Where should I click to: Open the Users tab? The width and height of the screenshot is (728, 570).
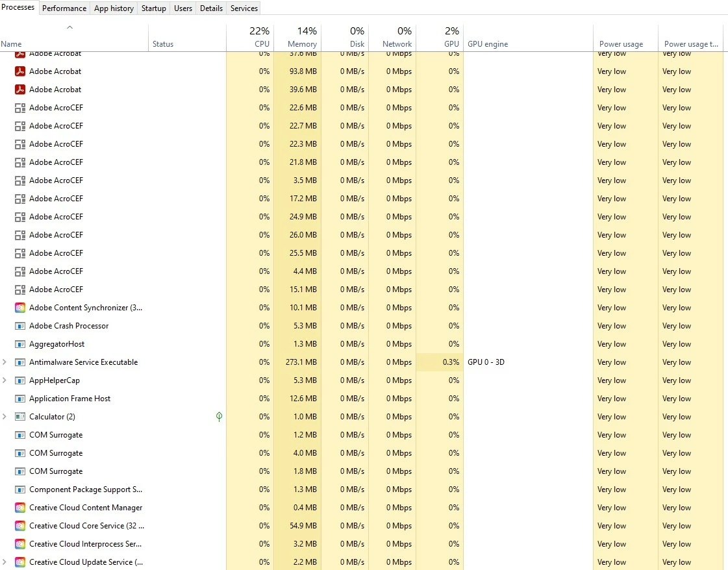[183, 8]
